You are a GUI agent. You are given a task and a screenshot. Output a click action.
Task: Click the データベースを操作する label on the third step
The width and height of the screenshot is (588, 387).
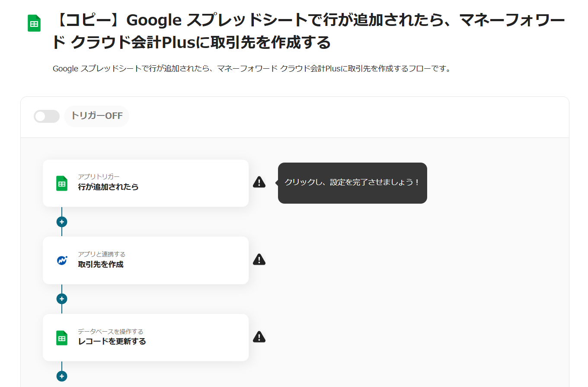110,332
